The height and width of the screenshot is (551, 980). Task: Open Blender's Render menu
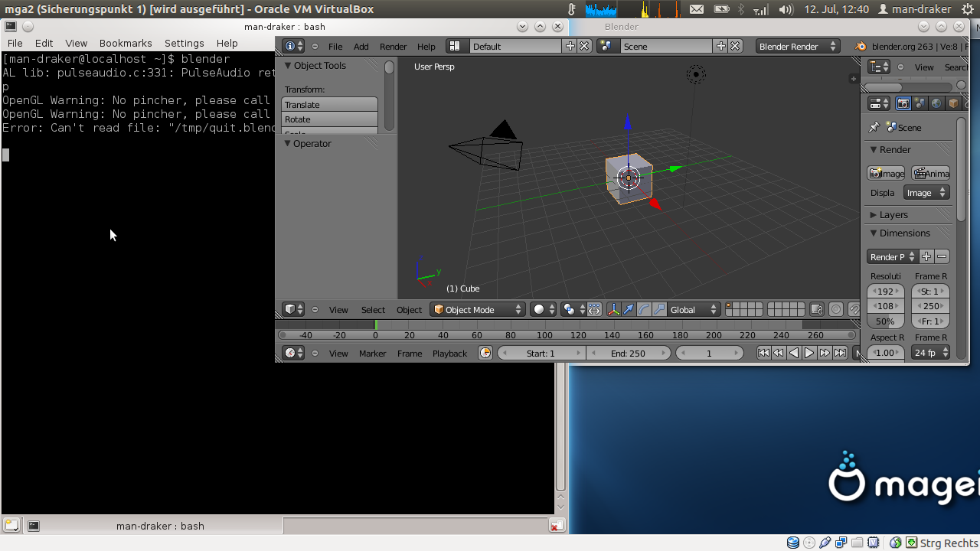393,46
